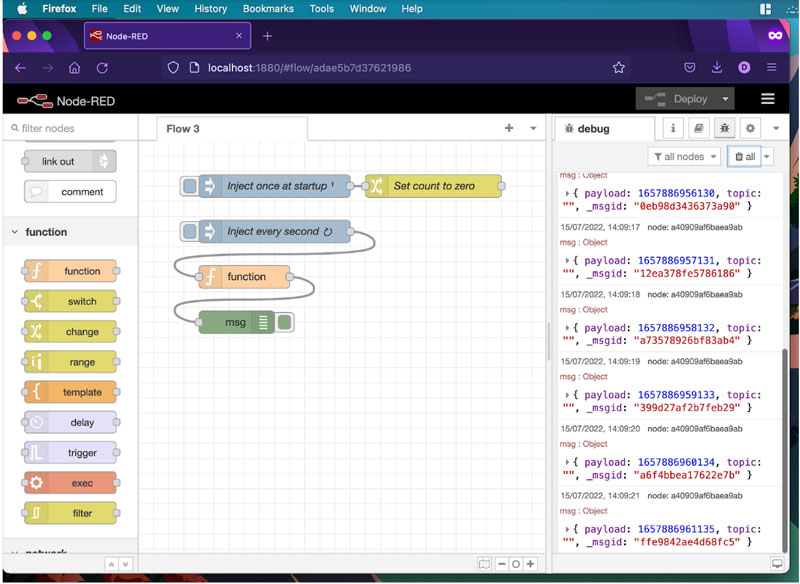Trigger the 'Inject once at startup' node button
The image size is (800, 584).
189,186
